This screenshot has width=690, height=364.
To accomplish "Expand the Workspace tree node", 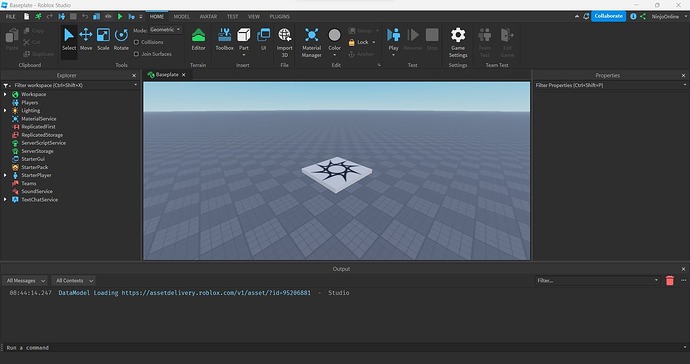I will pos(5,94).
